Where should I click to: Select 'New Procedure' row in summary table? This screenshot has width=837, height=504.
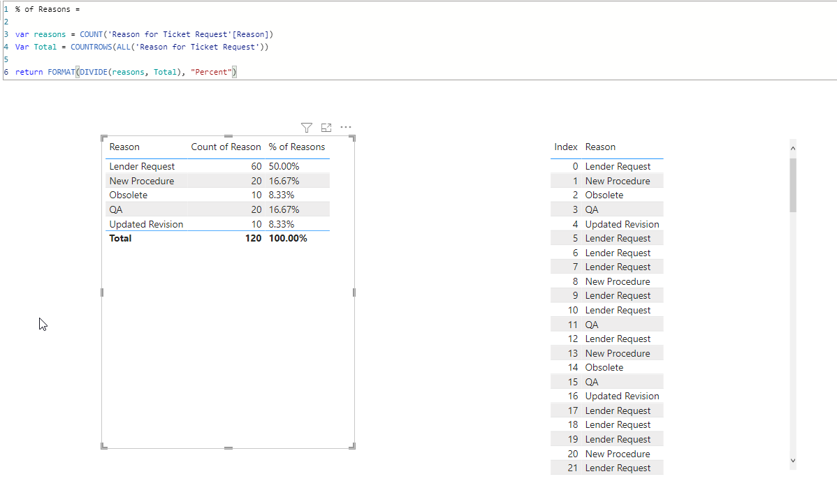pos(218,181)
